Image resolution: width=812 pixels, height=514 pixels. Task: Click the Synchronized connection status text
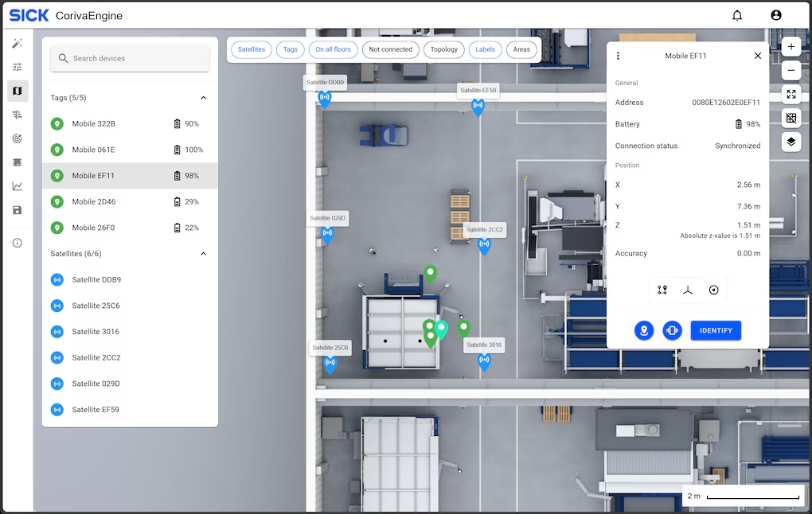737,146
